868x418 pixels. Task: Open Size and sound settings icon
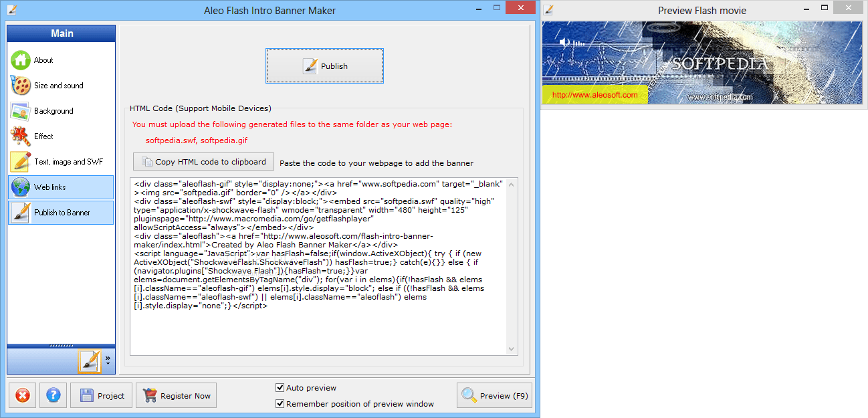[x=19, y=85]
